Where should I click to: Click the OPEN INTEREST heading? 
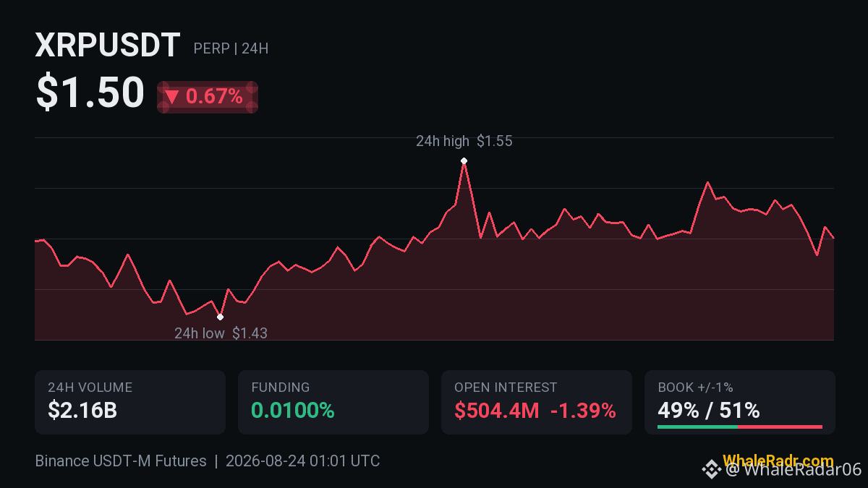506,388
